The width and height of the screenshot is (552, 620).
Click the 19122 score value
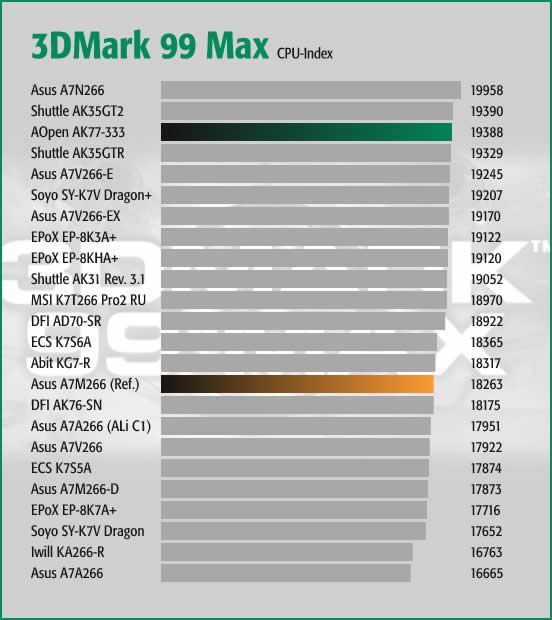[486, 237]
